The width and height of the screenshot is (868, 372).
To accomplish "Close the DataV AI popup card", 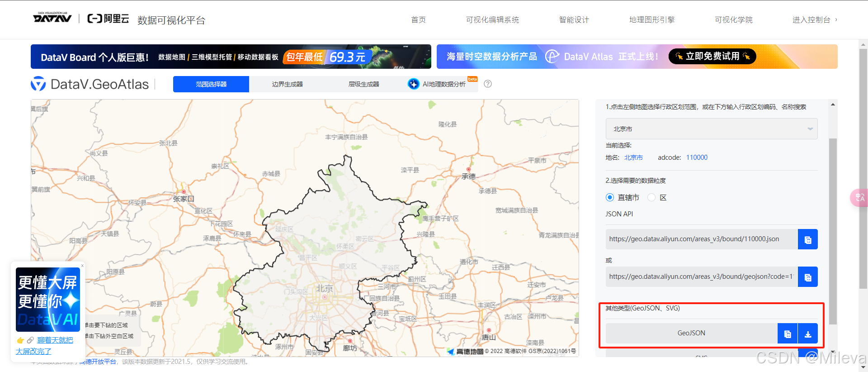I will coord(82,266).
